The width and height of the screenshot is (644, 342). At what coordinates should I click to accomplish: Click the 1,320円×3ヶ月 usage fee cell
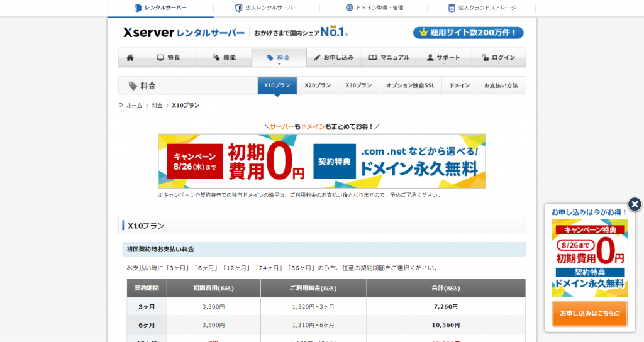pos(313,307)
